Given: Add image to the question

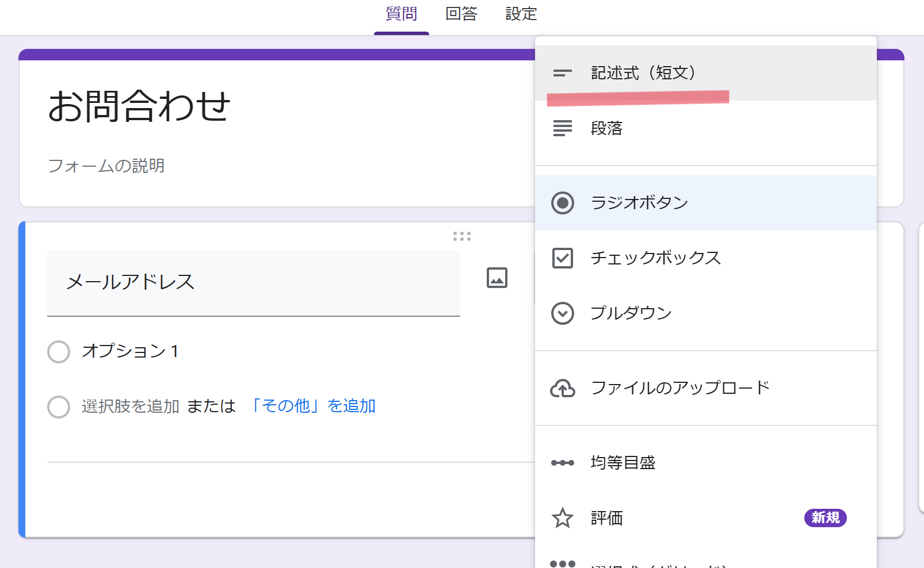Looking at the screenshot, I should [497, 278].
